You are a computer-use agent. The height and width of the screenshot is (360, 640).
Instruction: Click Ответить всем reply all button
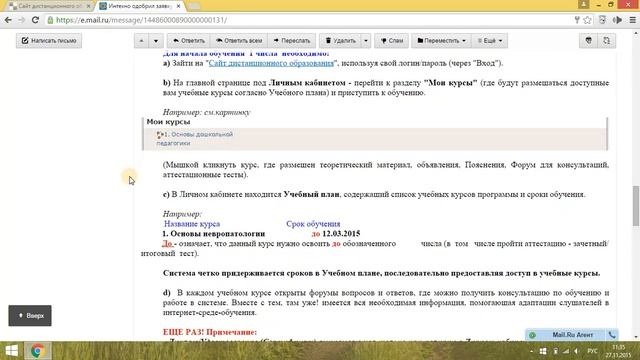pyautogui.click(x=239, y=41)
